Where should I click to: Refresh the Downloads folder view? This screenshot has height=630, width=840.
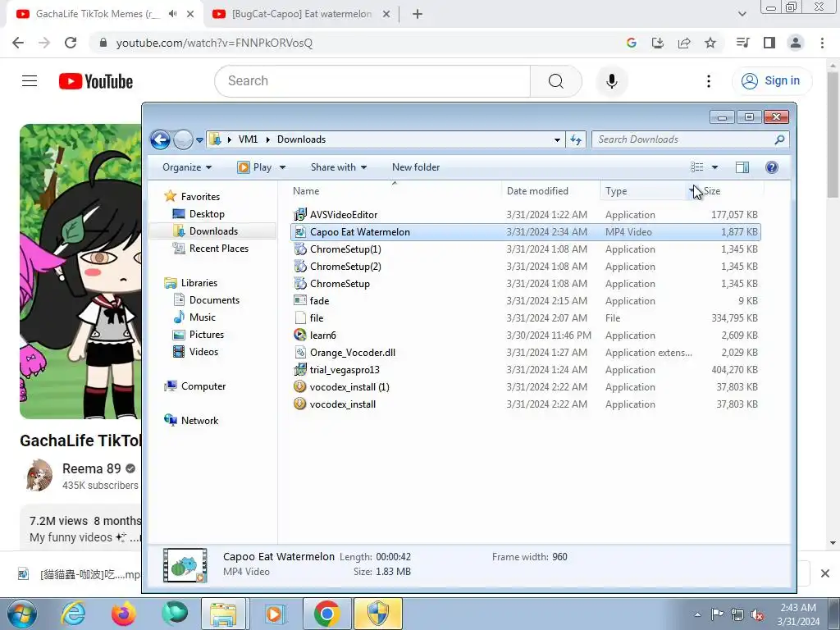point(576,139)
